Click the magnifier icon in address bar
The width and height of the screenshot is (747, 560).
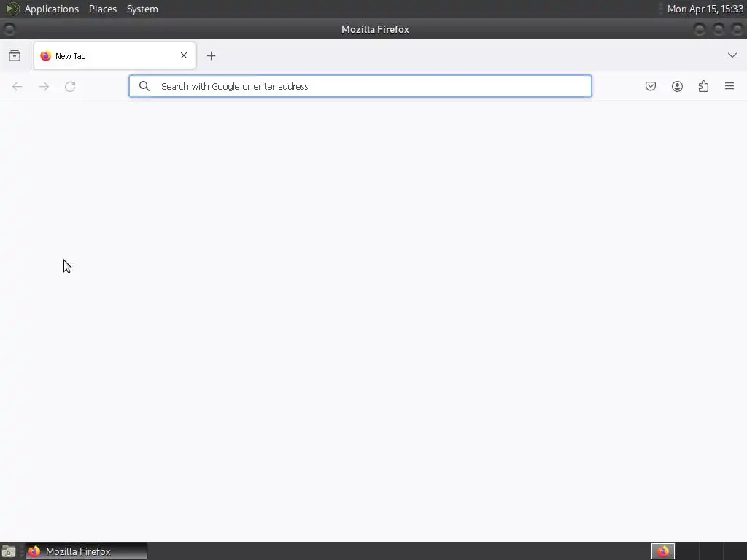(x=144, y=86)
